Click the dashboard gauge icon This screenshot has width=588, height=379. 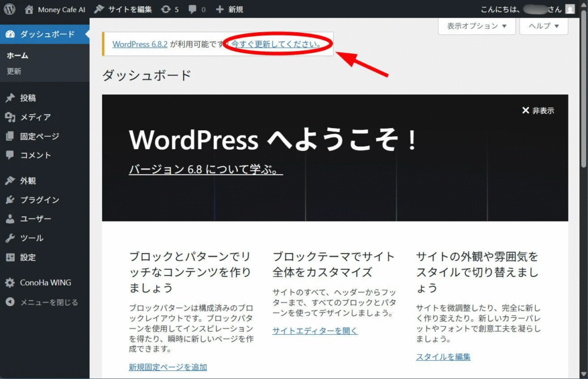[10, 34]
